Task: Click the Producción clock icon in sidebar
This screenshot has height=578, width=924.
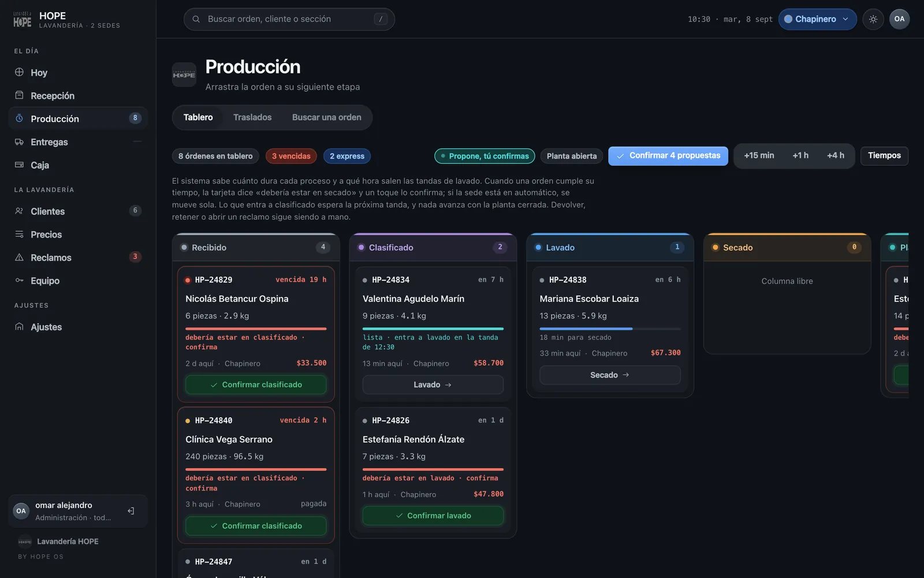Action: [x=19, y=118]
